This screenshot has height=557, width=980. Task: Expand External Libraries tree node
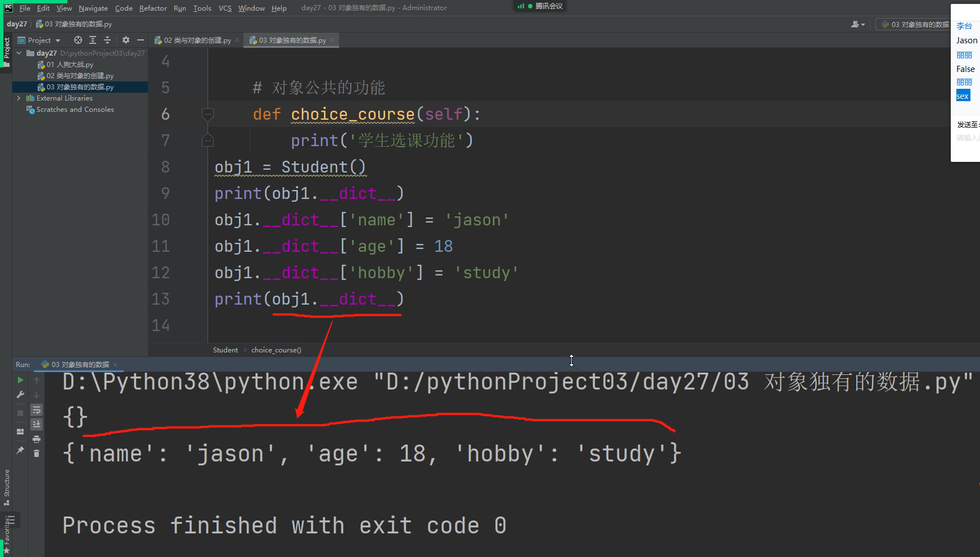coord(19,98)
